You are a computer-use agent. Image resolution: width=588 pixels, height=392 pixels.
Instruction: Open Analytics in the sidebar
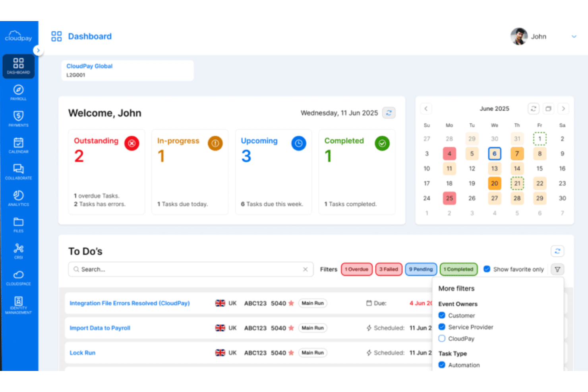point(18,198)
